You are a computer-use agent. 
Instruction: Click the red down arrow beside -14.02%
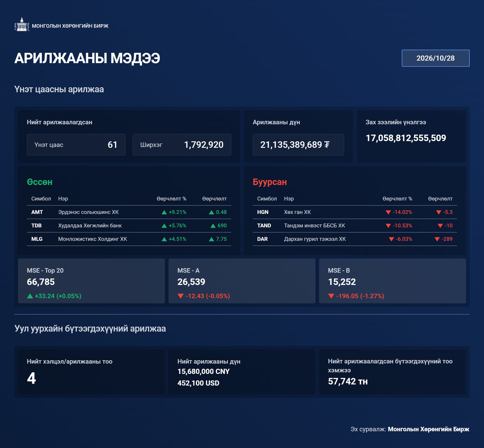coord(388,212)
